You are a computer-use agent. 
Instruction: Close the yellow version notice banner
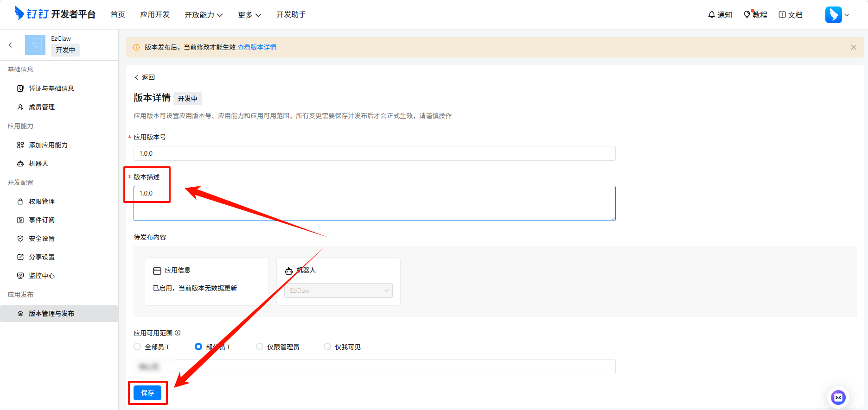[x=853, y=47]
